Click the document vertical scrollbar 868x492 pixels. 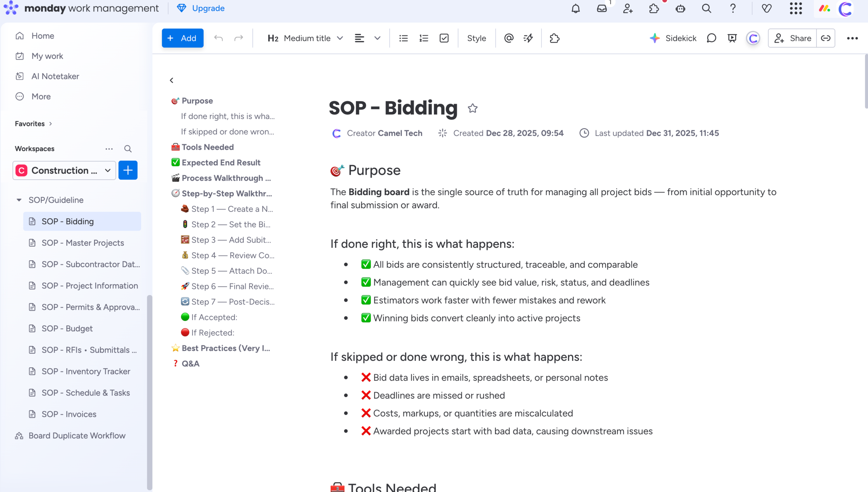866,81
